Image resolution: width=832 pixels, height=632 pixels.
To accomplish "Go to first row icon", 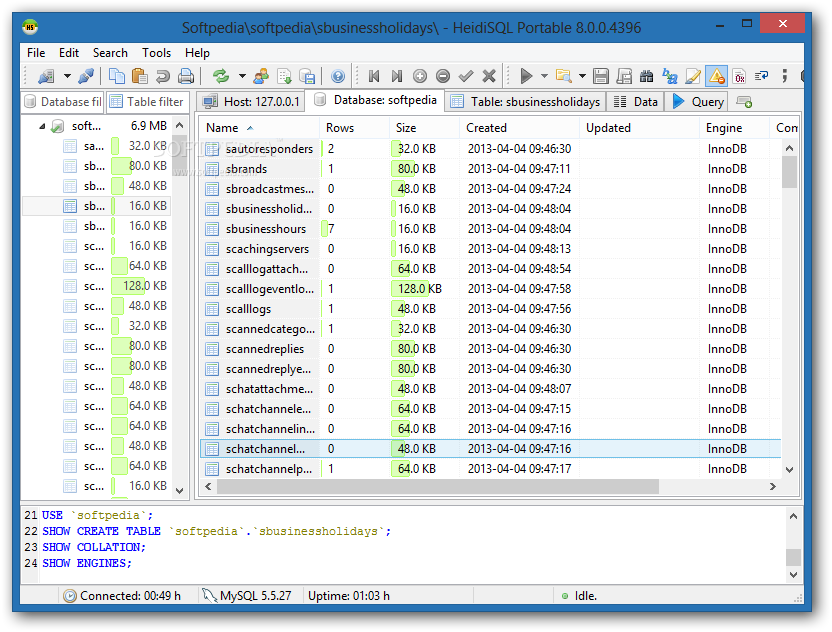I will 374,76.
